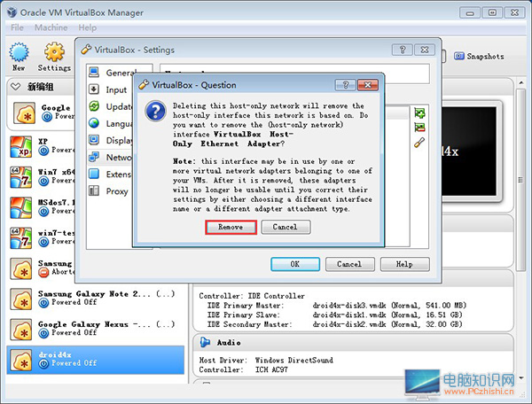The image size is (532, 404).
Task: Click the Question dialog help button
Action: tap(346, 85)
